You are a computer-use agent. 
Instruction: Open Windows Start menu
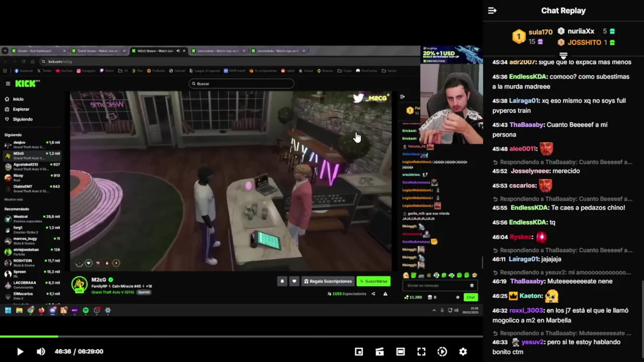(x=8, y=310)
